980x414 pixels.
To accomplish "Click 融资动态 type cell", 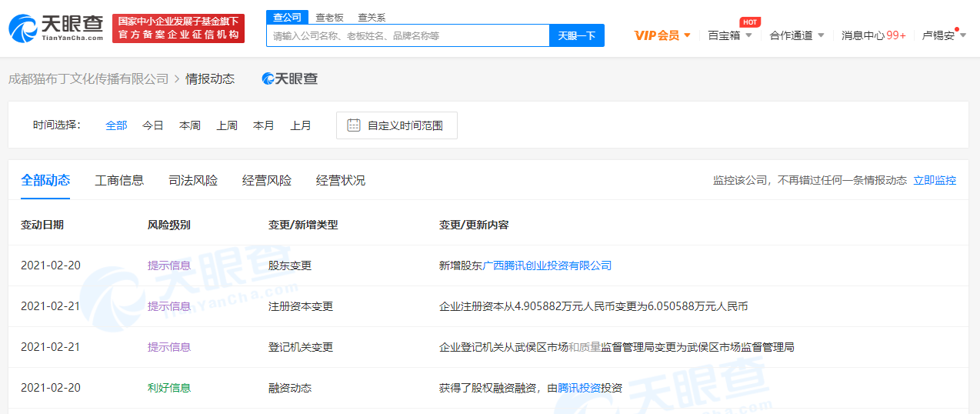I will point(290,388).
